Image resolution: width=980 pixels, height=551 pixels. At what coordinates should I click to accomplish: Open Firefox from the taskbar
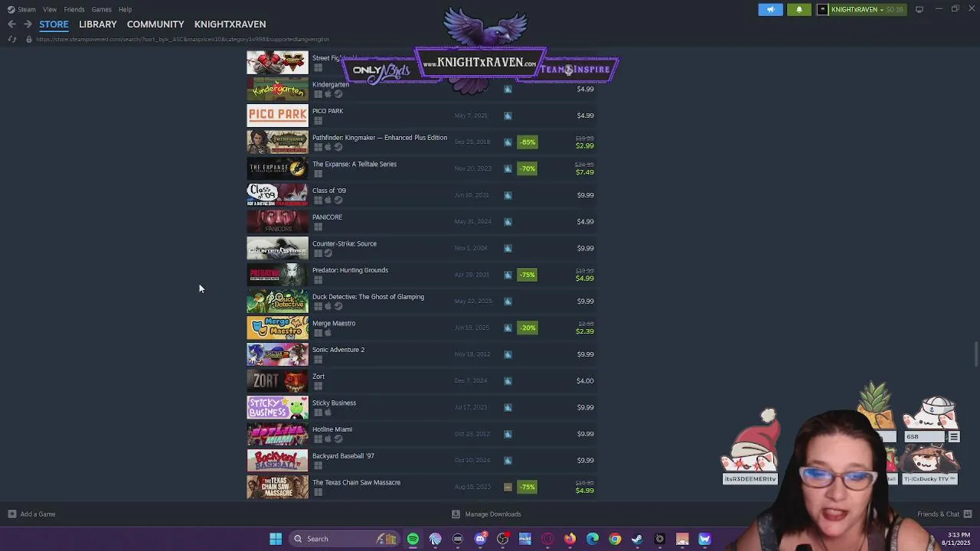pos(570,539)
